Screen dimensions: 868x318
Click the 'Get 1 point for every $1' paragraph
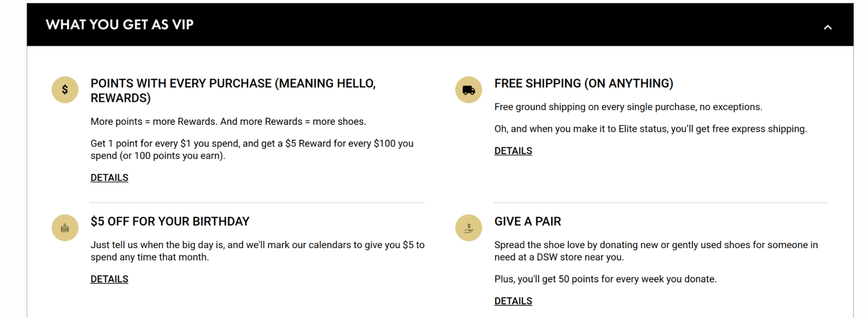tap(252, 150)
